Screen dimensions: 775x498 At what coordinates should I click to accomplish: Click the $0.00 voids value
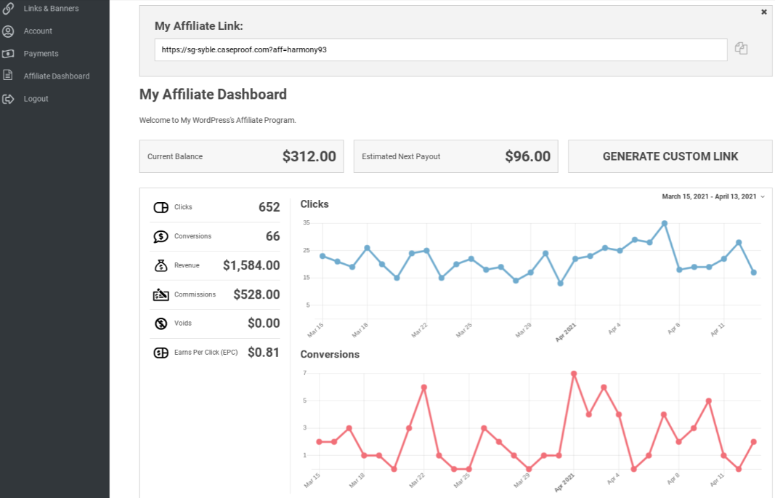pyautogui.click(x=263, y=323)
